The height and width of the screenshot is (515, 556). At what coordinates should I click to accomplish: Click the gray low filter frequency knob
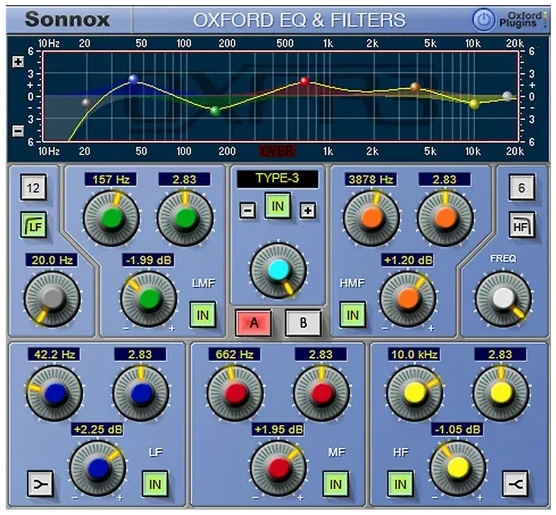point(52,299)
